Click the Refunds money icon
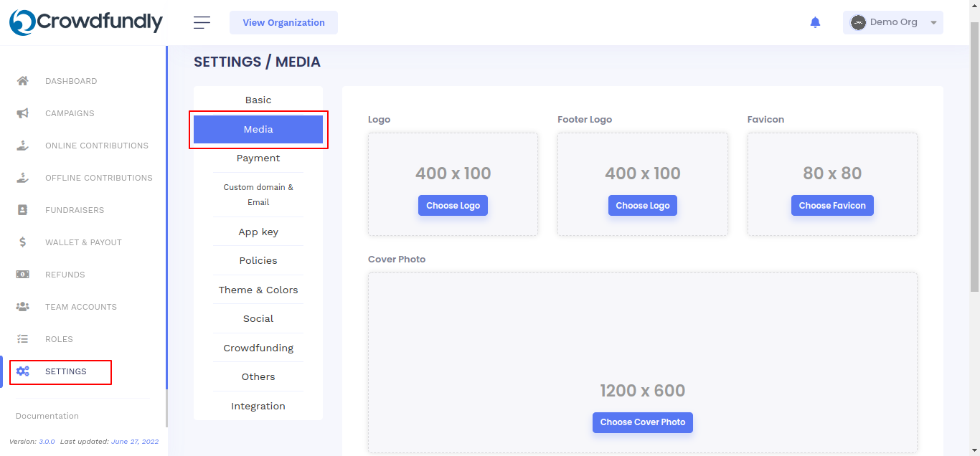The height and width of the screenshot is (456, 980). coord(23,275)
